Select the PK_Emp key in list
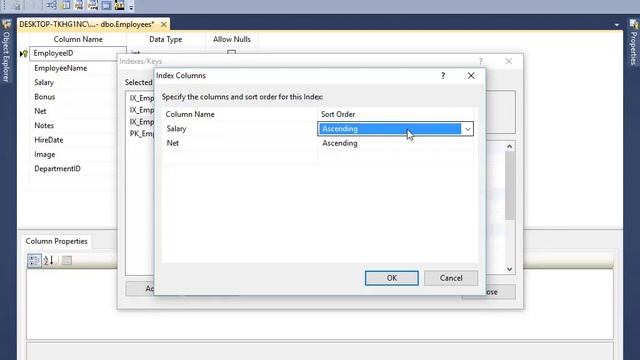Viewport: 640px width, 360px height. [141, 133]
